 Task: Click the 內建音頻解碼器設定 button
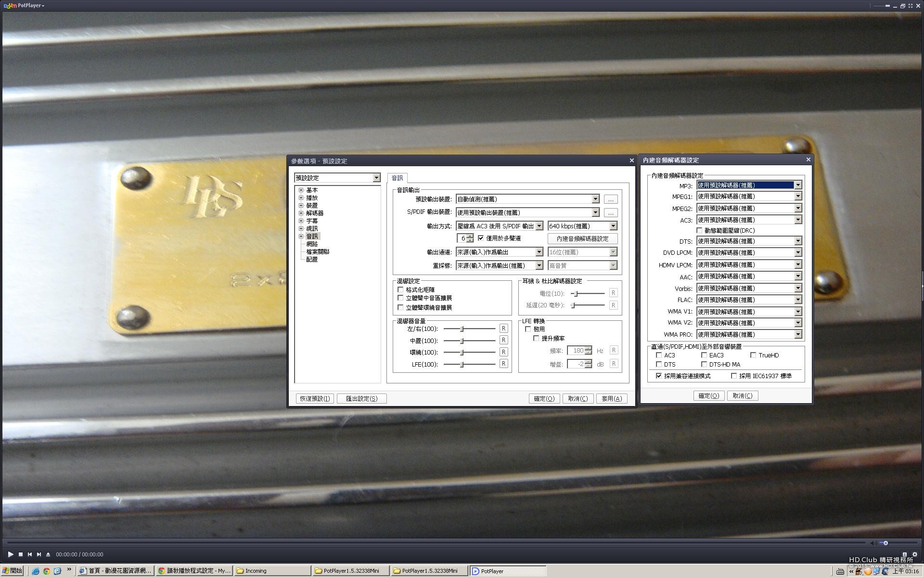(x=582, y=238)
